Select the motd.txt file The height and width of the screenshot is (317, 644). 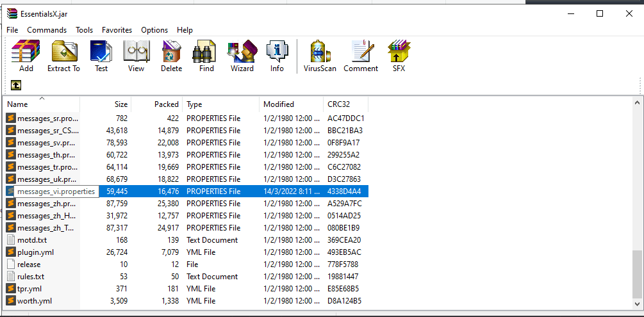pyautogui.click(x=32, y=240)
